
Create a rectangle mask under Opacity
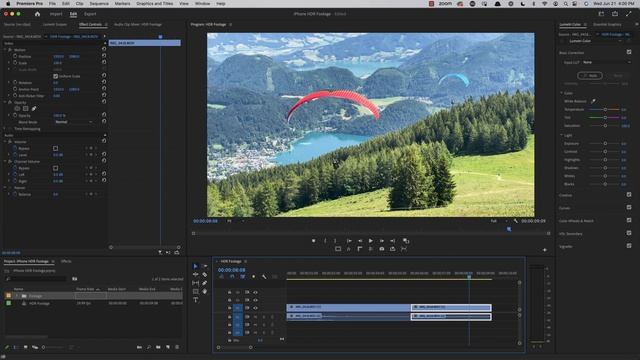[25, 109]
